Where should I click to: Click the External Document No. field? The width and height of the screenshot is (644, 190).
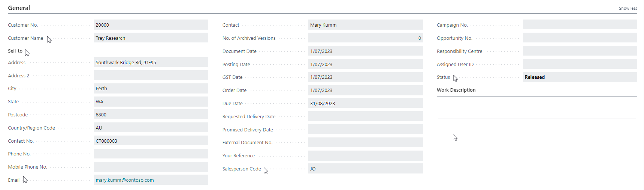click(366, 142)
